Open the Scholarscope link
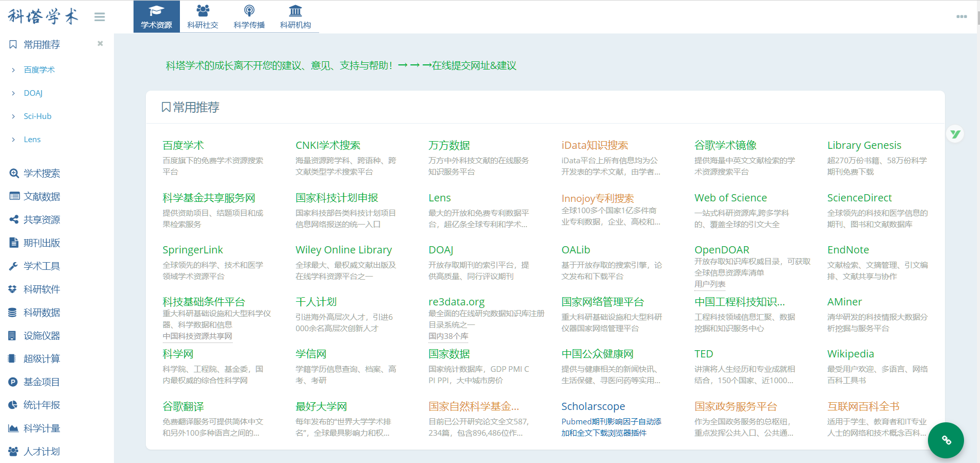The width and height of the screenshot is (980, 463). (x=593, y=406)
